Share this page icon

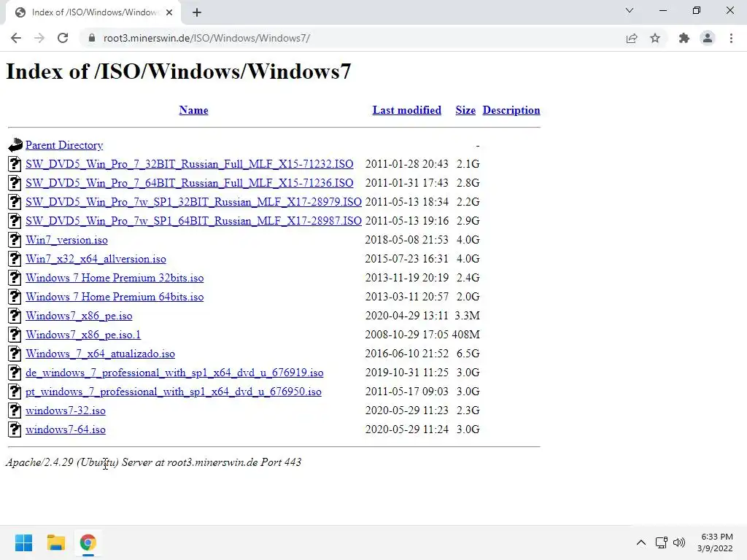tap(632, 38)
